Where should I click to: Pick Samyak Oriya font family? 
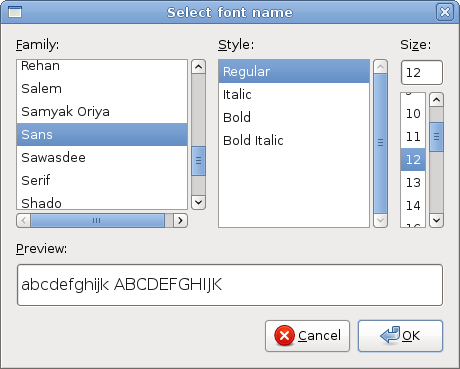pyautogui.click(x=102, y=112)
